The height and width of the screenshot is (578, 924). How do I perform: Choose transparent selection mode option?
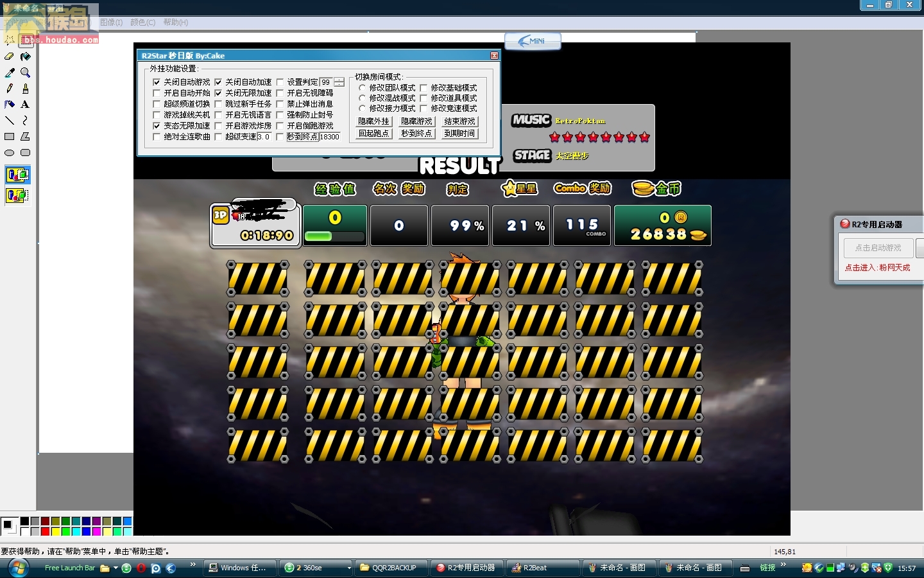(17, 195)
